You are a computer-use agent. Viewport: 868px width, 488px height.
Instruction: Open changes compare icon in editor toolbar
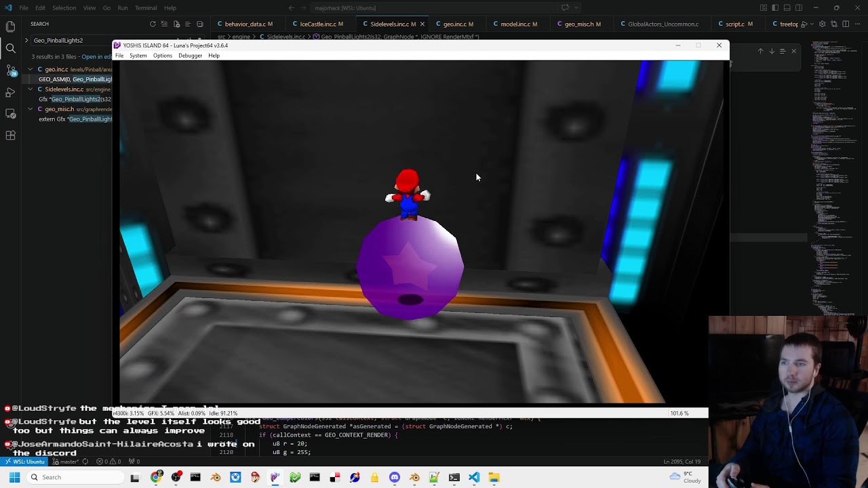pyautogui.click(x=833, y=24)
